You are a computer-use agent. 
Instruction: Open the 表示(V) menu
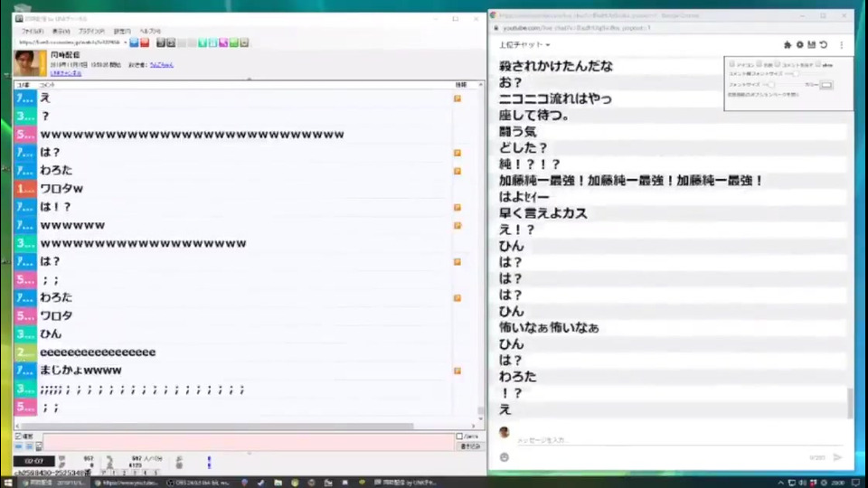(x=61, y=31)
